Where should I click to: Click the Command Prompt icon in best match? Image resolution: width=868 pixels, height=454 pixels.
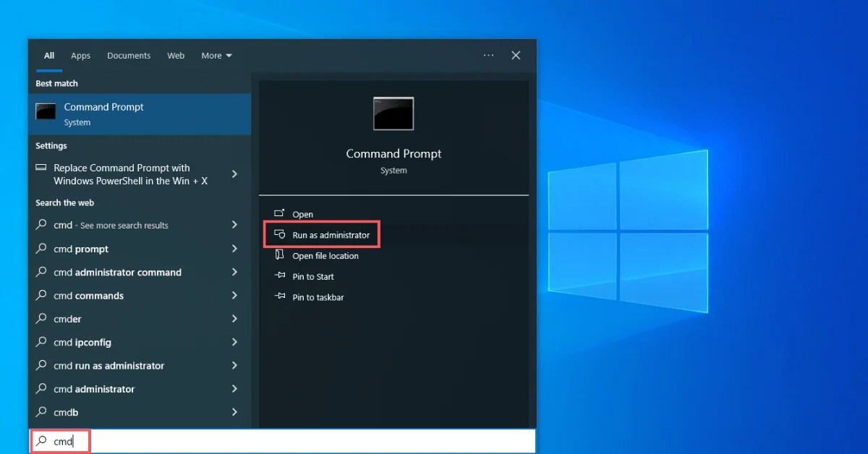point(46,112)
